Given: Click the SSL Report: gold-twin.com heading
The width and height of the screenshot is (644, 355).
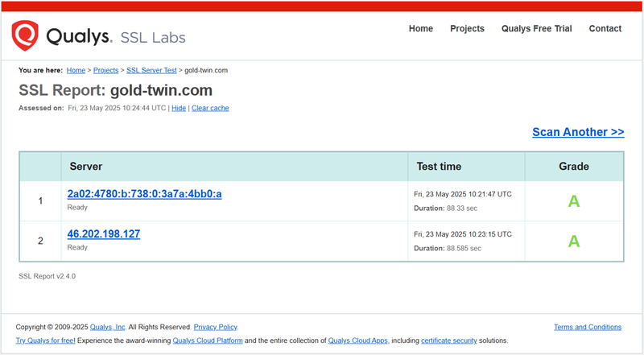Looking at the screenshot, I should tap(115, 90).
